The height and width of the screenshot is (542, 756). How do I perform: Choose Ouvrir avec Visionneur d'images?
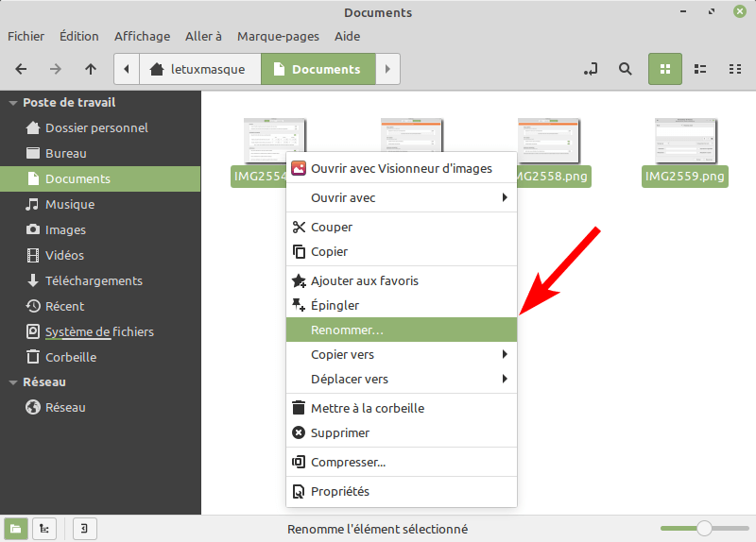pyautogui.click(x=402, y=169)
